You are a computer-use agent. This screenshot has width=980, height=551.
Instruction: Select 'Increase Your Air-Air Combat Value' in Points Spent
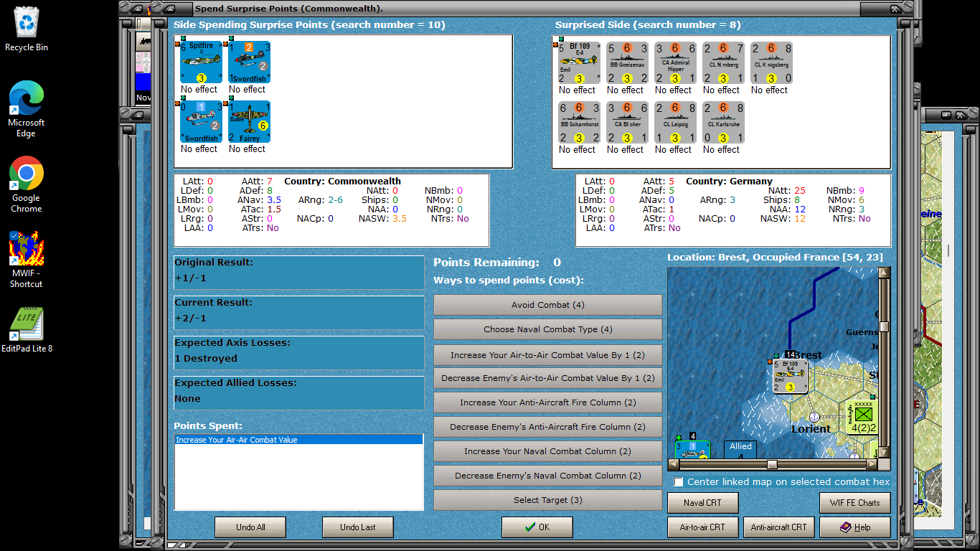298,440
